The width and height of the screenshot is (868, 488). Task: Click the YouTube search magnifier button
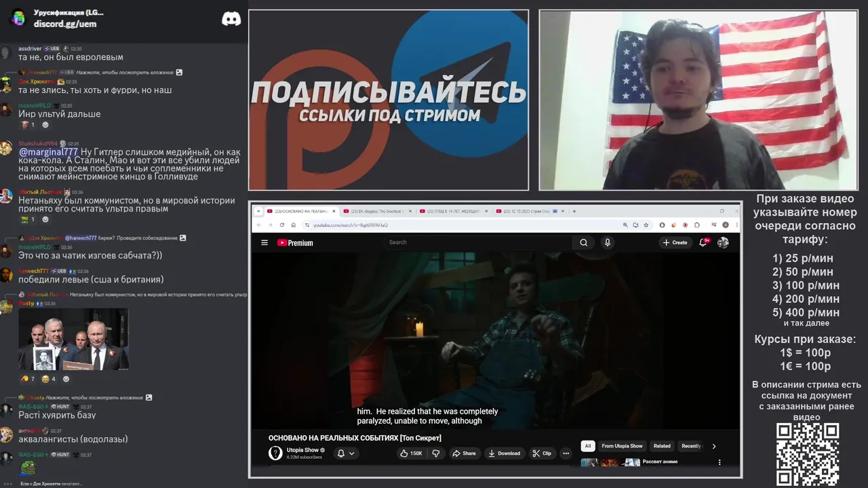click(583, 243)
